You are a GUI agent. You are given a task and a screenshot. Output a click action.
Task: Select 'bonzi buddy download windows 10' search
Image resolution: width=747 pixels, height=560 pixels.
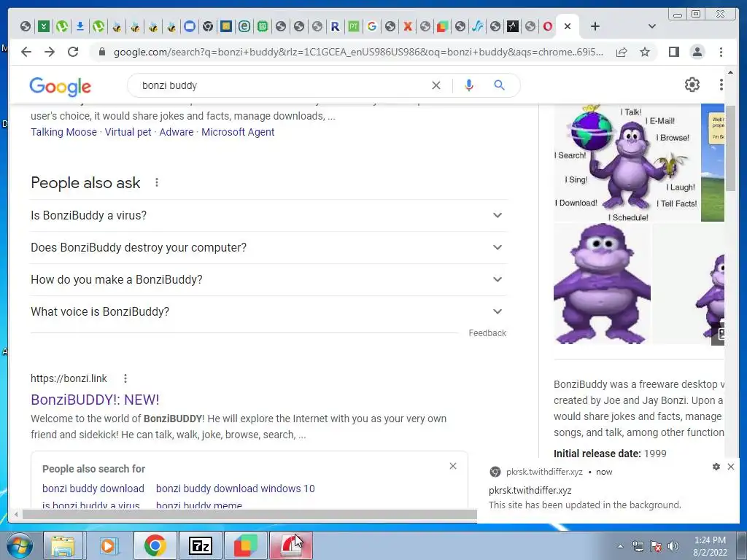coord(236,489)
